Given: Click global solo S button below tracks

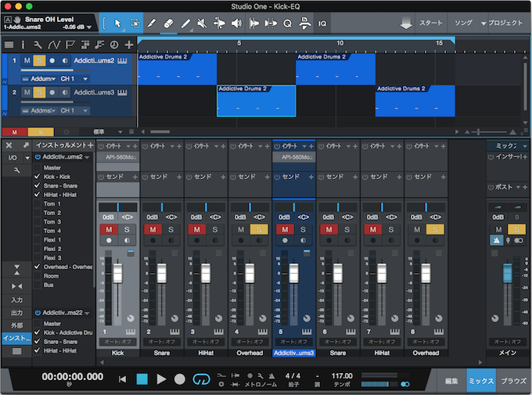Looking at the screenshot, I should pos(41,131).
